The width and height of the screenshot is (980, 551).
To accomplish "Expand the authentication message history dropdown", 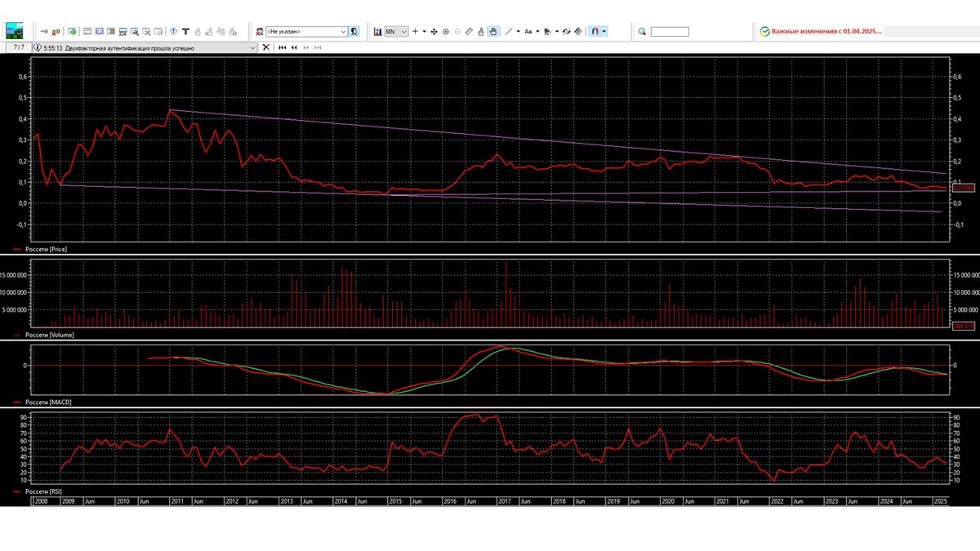I will (x=252, y=48).
